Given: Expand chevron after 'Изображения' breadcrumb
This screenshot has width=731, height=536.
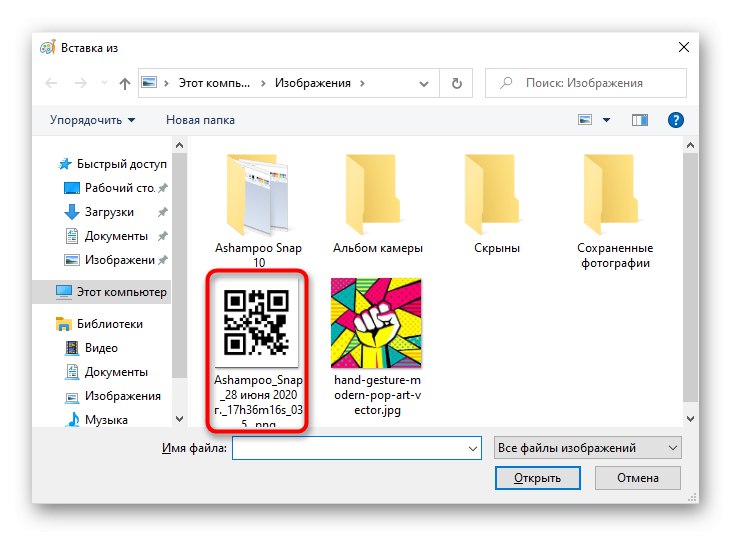Looking at the screenshot, I should (362, 83).
